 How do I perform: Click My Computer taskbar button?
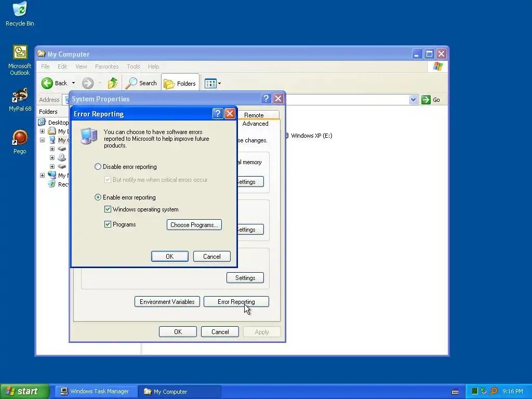click(x=180, y=392)
